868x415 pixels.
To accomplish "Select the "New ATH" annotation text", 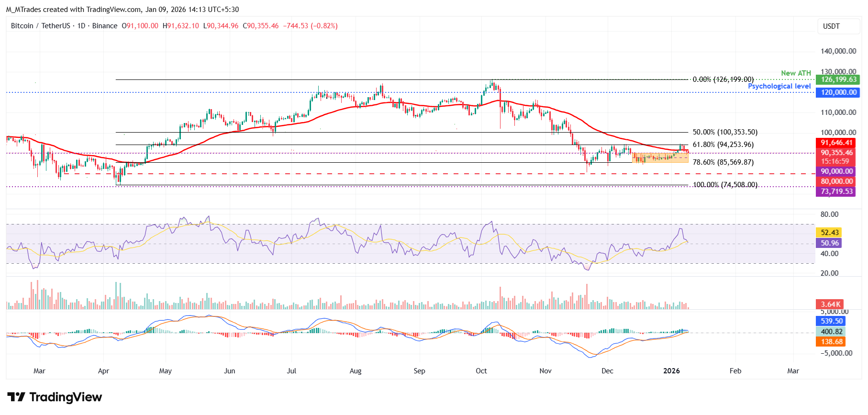I will (796, 73).
